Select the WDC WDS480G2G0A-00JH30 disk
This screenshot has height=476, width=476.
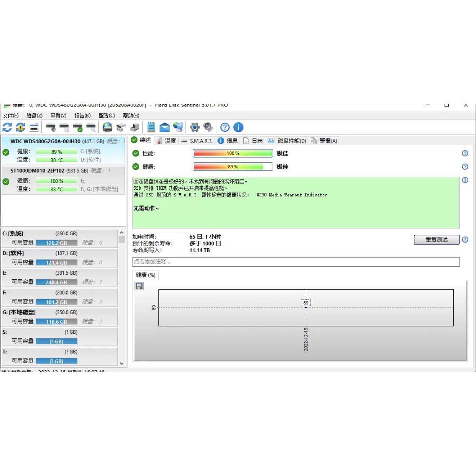63,151
